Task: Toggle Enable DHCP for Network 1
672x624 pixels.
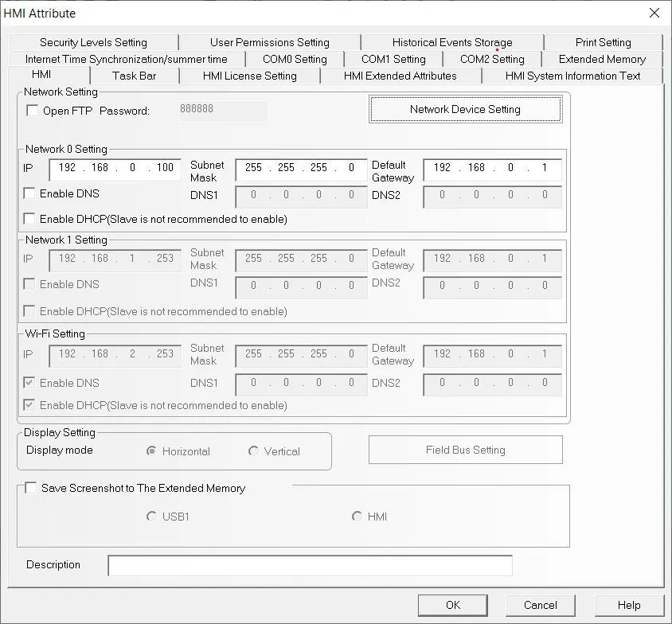Action: click(x=29, y=311)
